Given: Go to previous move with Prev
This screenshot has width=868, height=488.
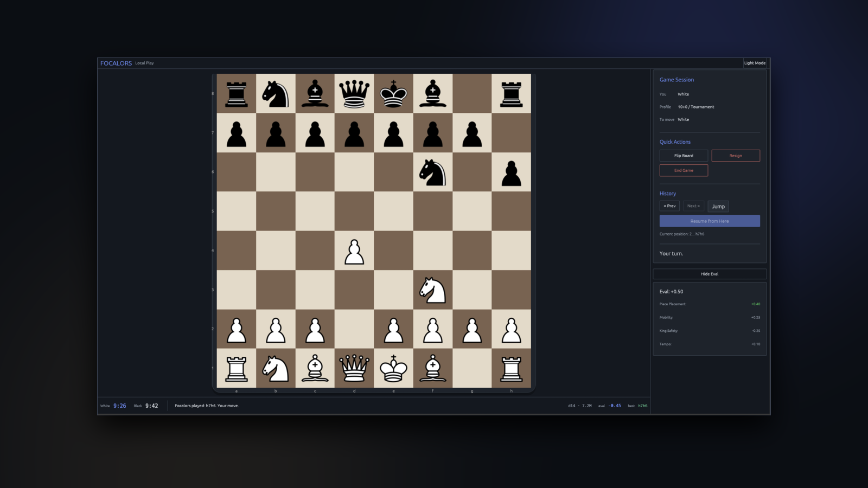Looking at the screenshot, I should (x=669, y=206).
